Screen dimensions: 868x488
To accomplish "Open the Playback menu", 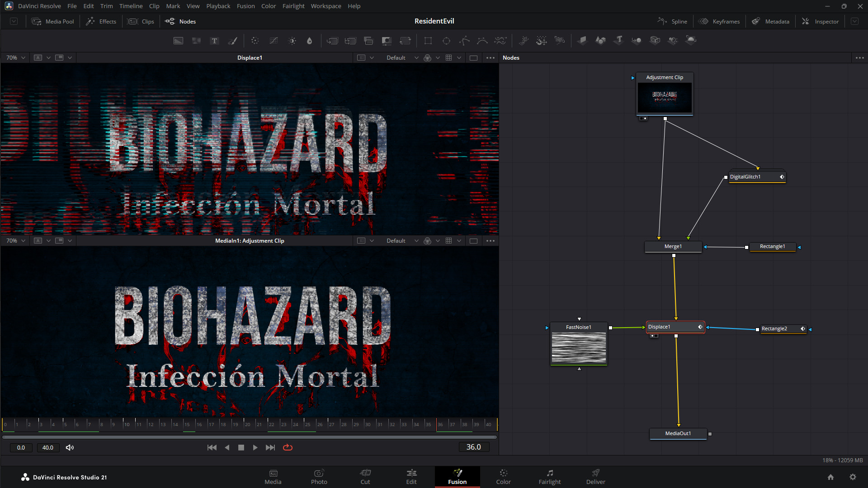I will pyautogui.click(x=218, y=6).
